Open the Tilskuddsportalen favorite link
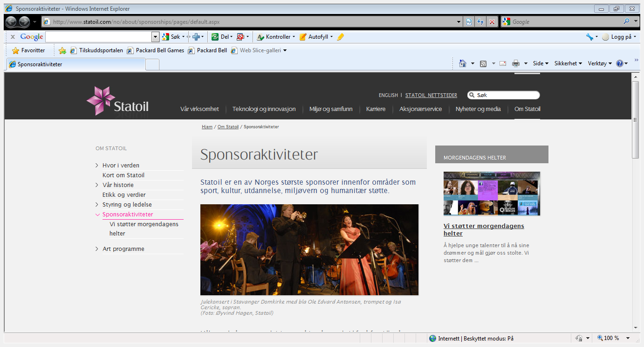This screenshot has height=347, width=644. [96, 50]
